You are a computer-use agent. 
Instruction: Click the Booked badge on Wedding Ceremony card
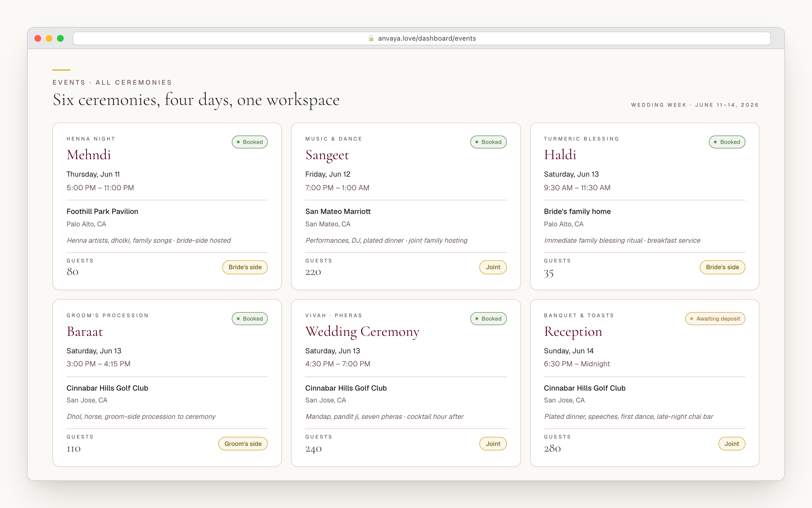click(489, 319)
